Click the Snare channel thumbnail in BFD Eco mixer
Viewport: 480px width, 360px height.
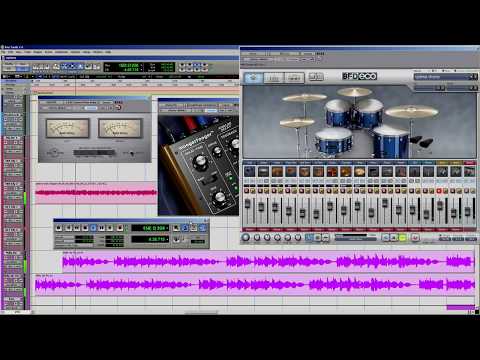pyautogui.click(x=263, y=172)
